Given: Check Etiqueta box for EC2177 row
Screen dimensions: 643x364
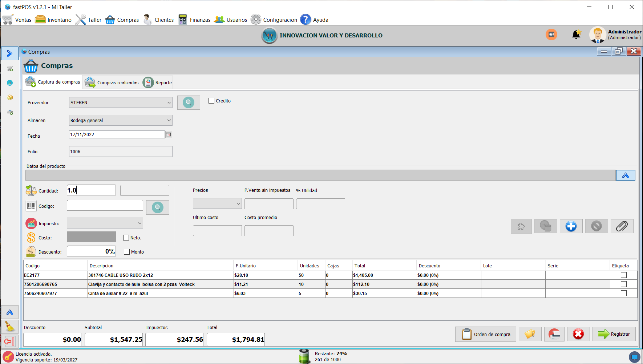Looking at the screenshot, I should (x=623, y=275).
